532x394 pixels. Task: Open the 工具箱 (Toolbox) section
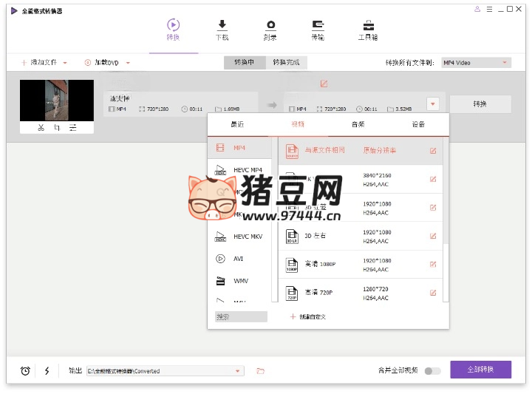tap(368, 30)
